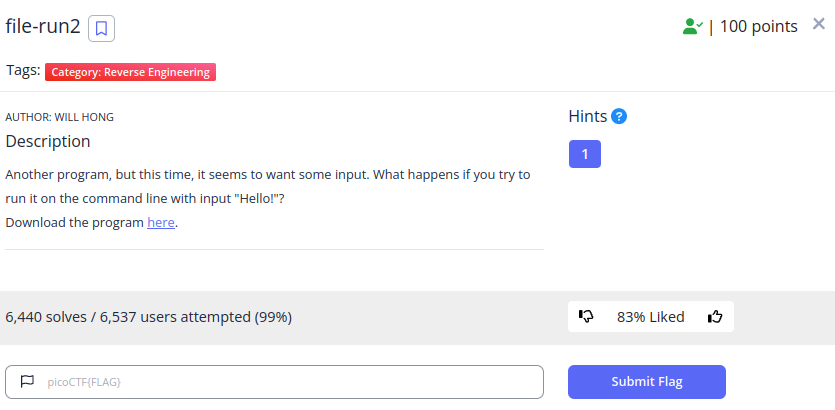Image resolution: width=835 pixels, height=410 pixels.
Task: Bookmark the file-run2 challenge
Action: coord(101,28)
